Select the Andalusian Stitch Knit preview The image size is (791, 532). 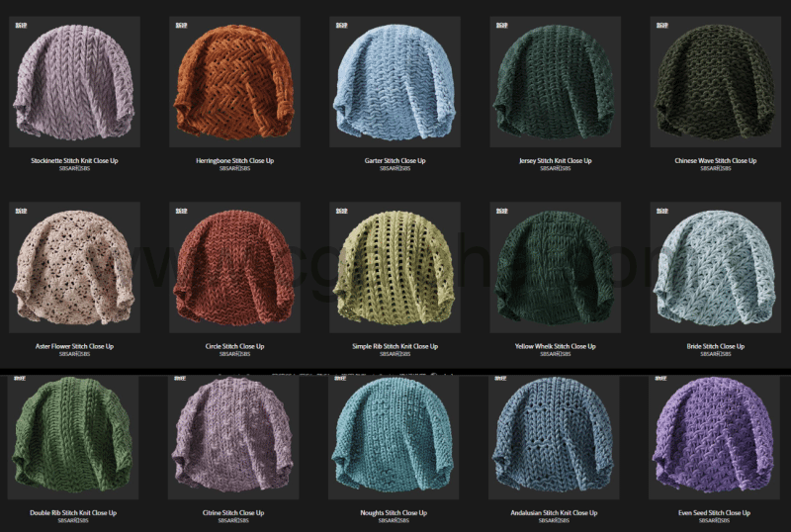(x=554, y=437)
